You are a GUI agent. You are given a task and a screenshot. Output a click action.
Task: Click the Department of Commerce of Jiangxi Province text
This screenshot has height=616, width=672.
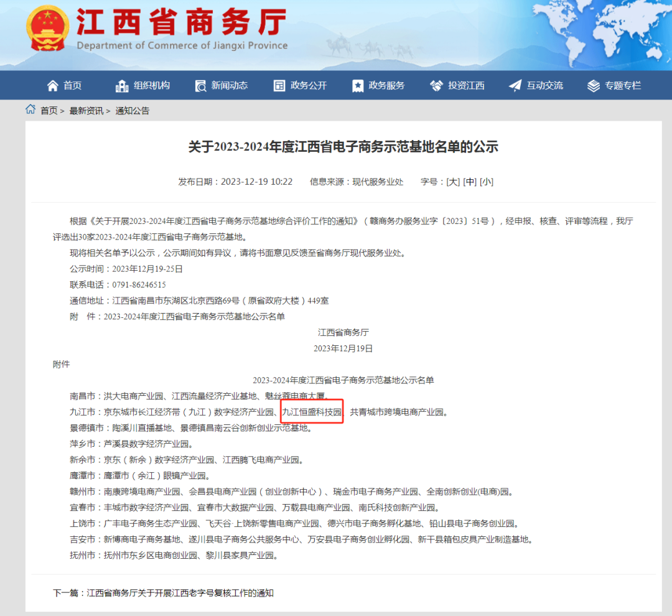[182, 45]
